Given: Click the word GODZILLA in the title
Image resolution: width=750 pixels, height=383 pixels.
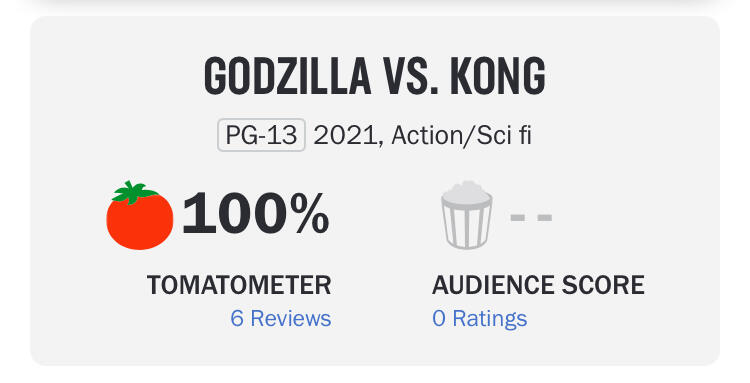Looking at the screenshot, I should (x=288, y=77).
